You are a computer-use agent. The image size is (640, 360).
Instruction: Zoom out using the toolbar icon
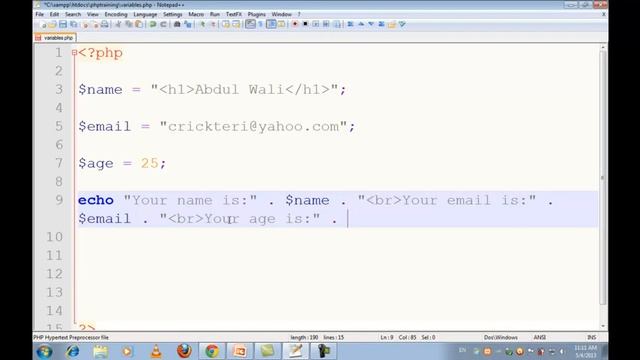tap(213, 24)
